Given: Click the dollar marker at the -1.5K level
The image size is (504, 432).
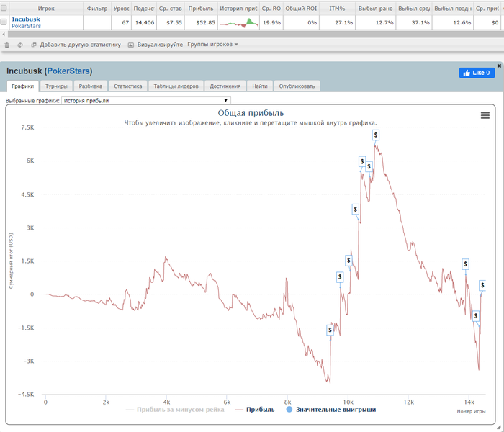Looking at the screenshot, I should pos(330,330).
